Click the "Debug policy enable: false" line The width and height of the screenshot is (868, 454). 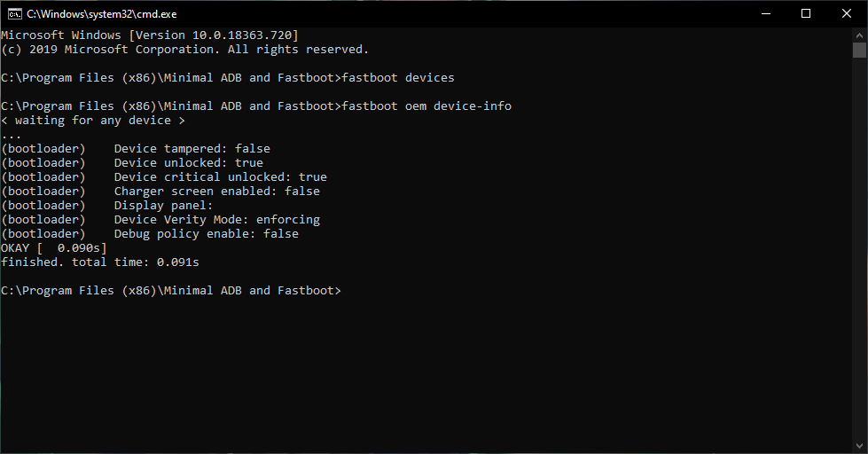pos(206,234)
